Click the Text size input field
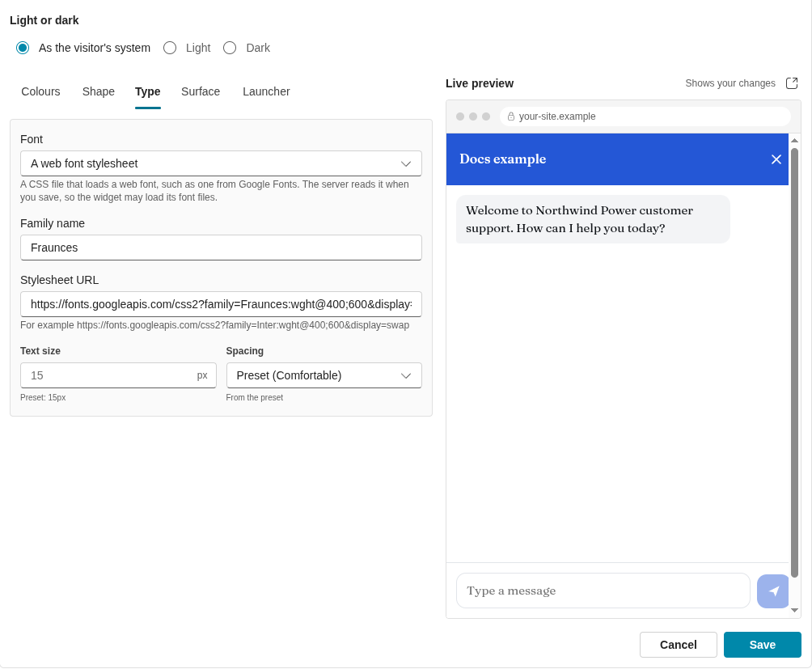This screenshot has height=669, width=812. click(118, 375)
